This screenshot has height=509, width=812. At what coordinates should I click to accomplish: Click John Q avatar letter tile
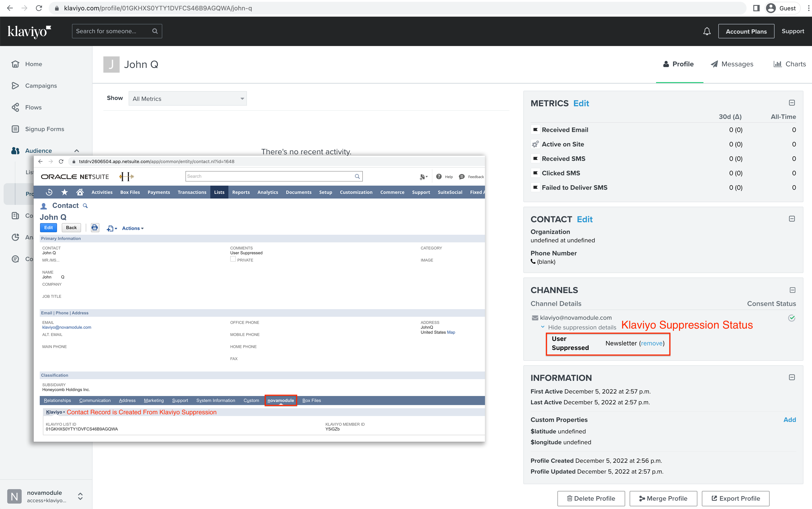[x=111, y=64]
